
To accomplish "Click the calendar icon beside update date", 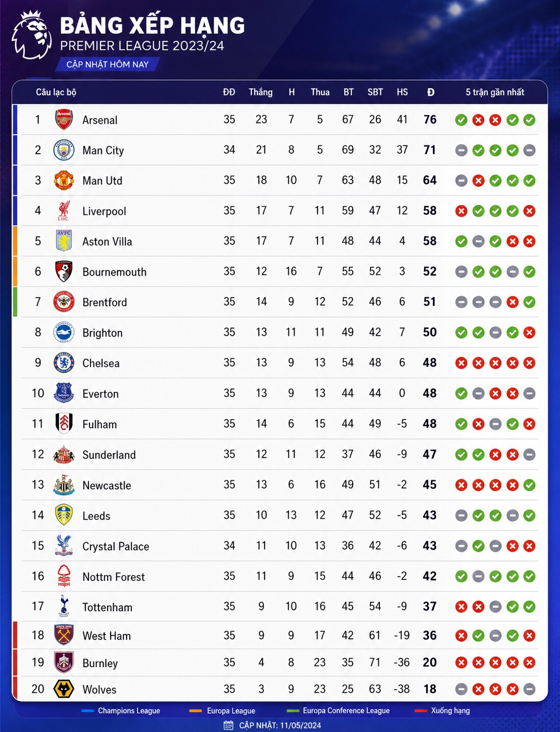I will (229, 725).
